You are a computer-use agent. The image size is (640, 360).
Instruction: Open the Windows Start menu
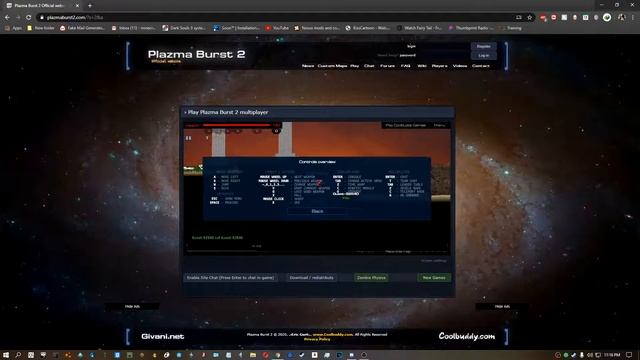click(6, 355)
